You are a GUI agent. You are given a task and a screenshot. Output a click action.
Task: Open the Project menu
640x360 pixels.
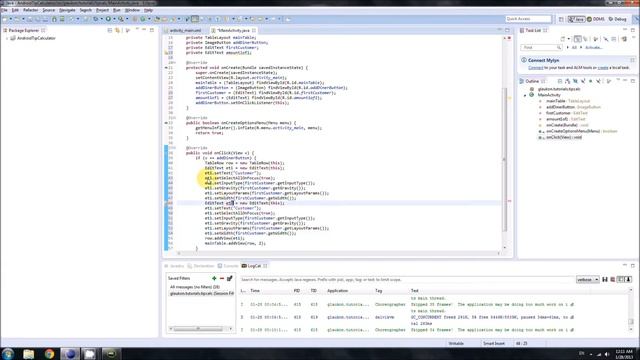102,10
